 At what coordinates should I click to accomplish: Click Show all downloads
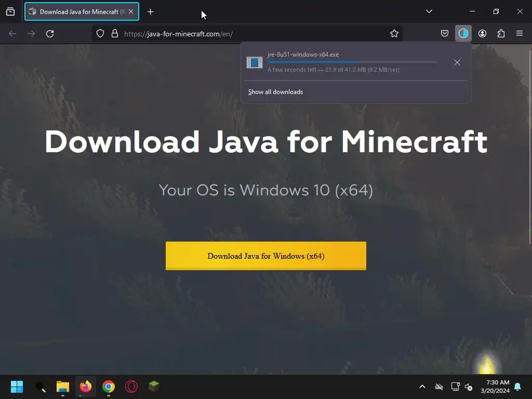click(x=275, y=92)
